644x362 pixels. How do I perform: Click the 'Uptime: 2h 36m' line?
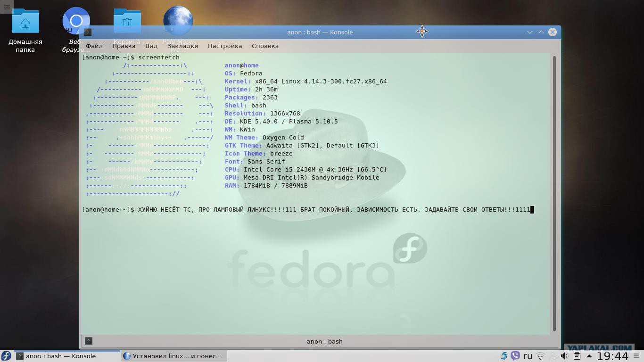click(x=251, y=90)
